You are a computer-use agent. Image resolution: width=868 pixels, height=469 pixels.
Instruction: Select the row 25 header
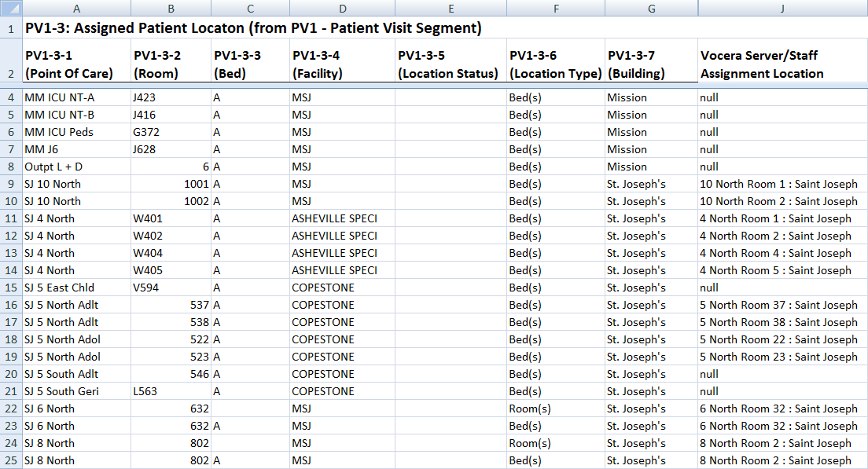coord(11,460)
